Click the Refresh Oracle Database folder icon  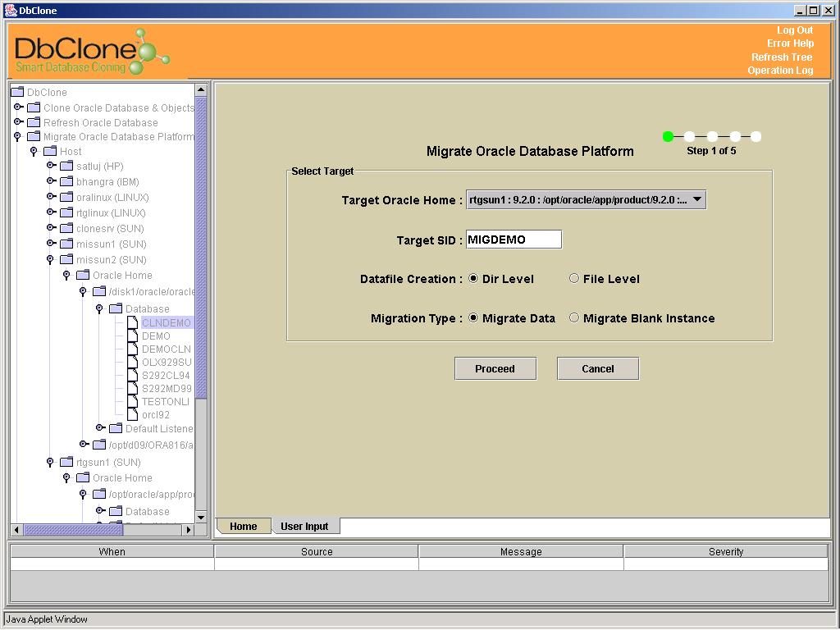tap(34, 122)
